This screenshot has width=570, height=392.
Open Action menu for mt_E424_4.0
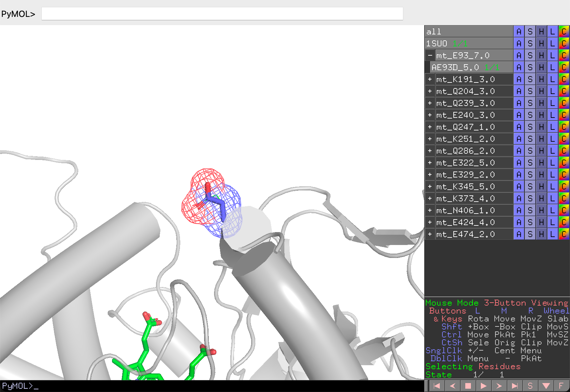click(519, 222)
